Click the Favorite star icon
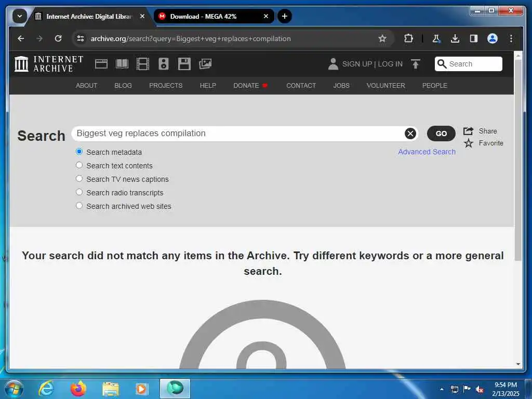532x399 pixels. click(469, 143)
